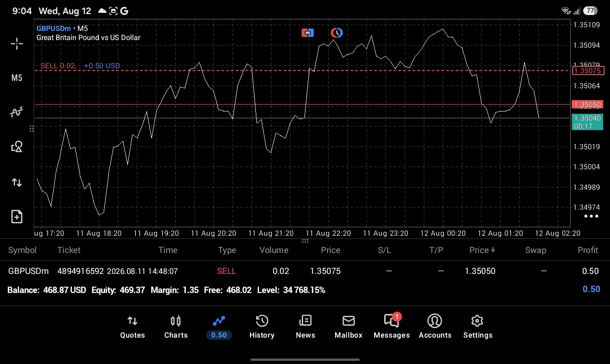Select the green 1.35040 bid price tag

587,122
